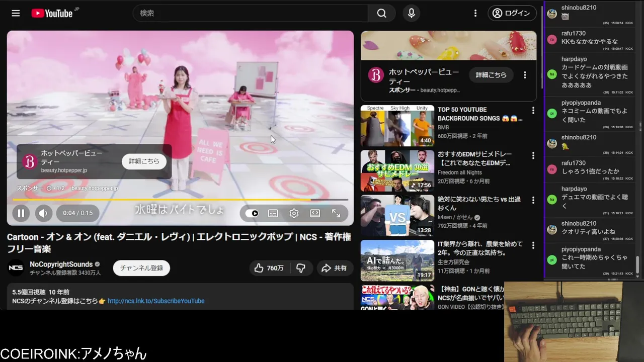This screenshot has height=362, width=644.
Task: Click piyopiyopanda message これ一時期めちゃくちゃ聞いてた
Action: click(595, 262)
